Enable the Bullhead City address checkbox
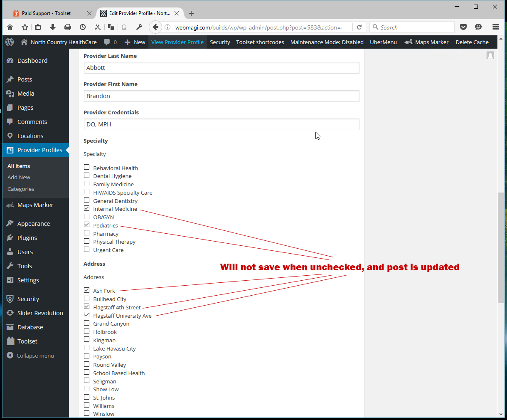507x420 pixels. tap(87, 298)
